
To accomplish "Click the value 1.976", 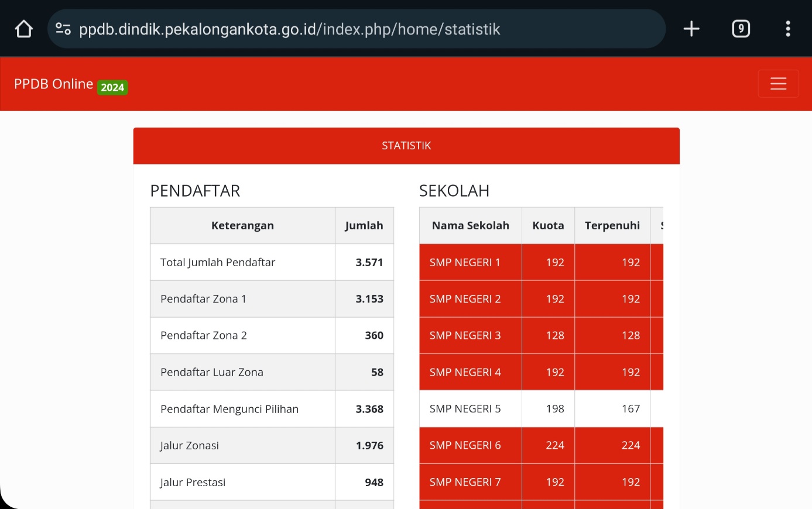I will pyautogui.click(x=369, y=446).
